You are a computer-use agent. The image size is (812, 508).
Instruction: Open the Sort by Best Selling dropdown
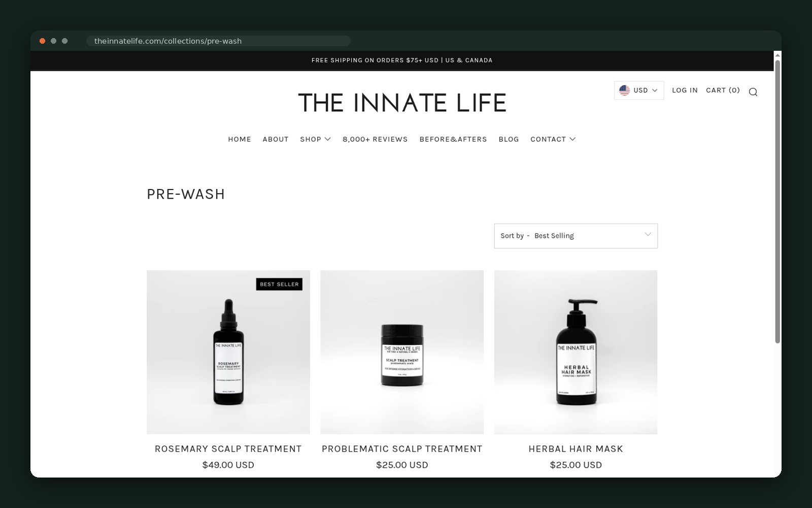click(x=576, y=236)
